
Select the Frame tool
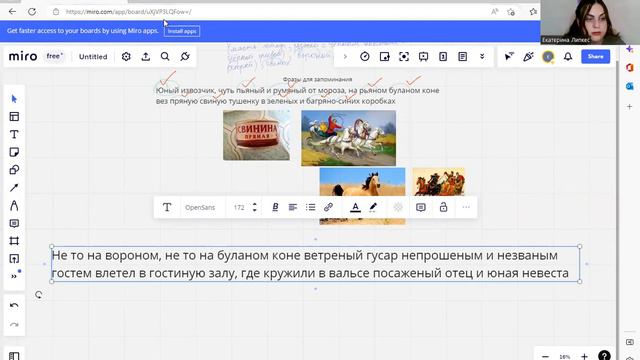tap(14, 241)
